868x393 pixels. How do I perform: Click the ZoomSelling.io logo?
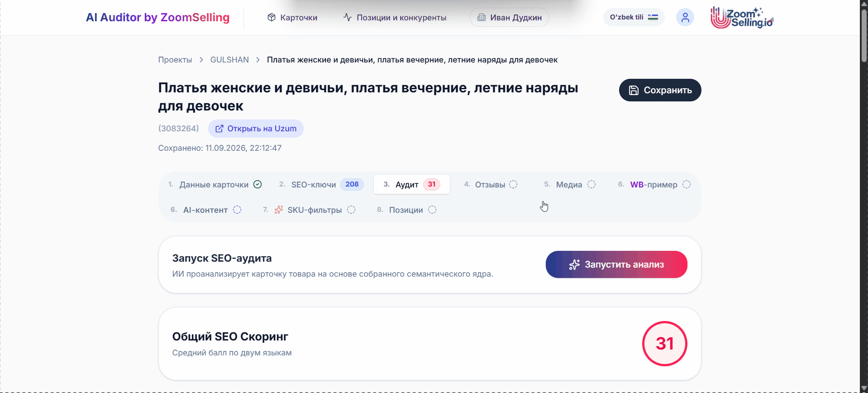pos(742,18)
